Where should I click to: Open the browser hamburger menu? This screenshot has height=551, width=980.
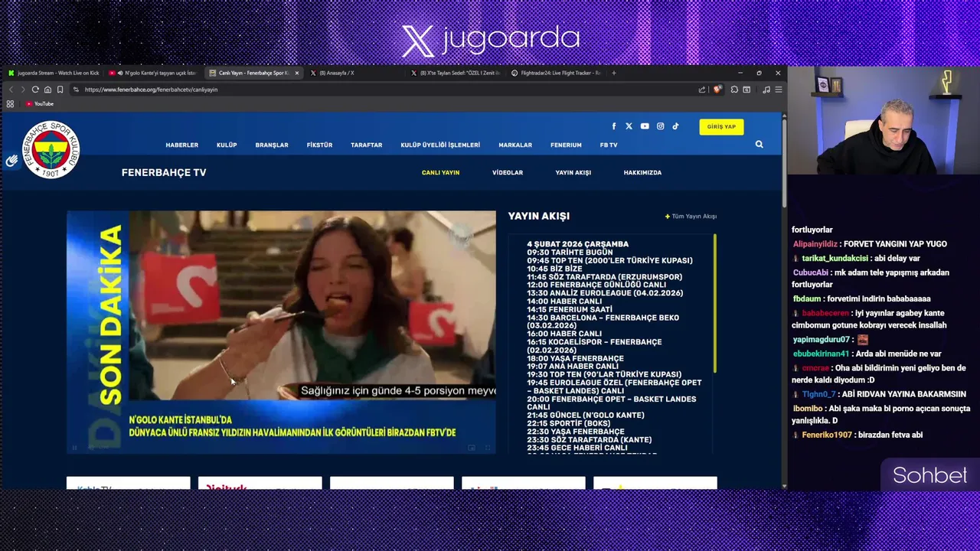pos(779,90)
